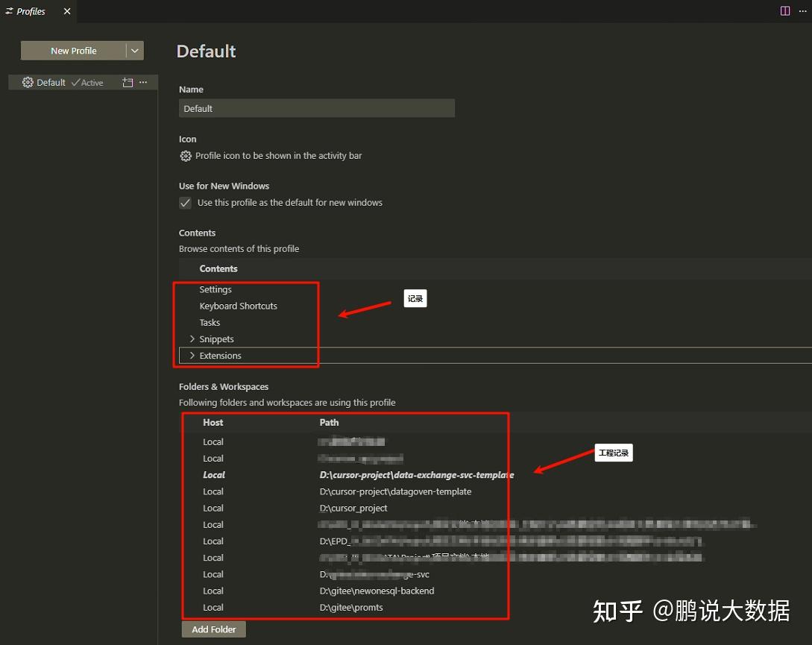Select the D:\gitee\promts folder row
812x645 pixels.
point(351,607)
